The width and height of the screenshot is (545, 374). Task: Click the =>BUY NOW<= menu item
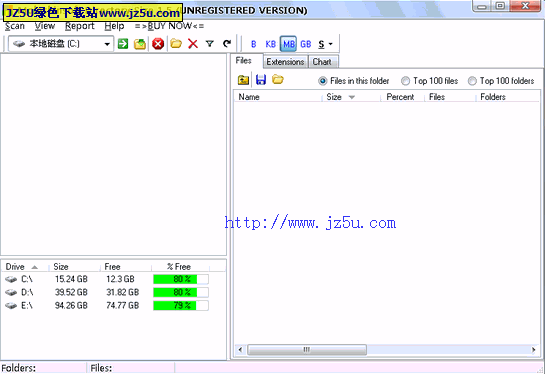click(170, 26)
